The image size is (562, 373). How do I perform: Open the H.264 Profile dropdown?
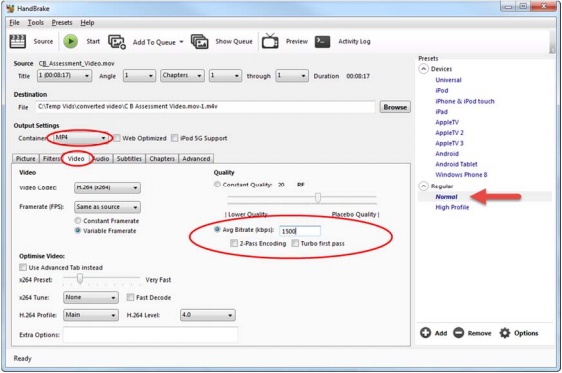click(x=91, y=315)
